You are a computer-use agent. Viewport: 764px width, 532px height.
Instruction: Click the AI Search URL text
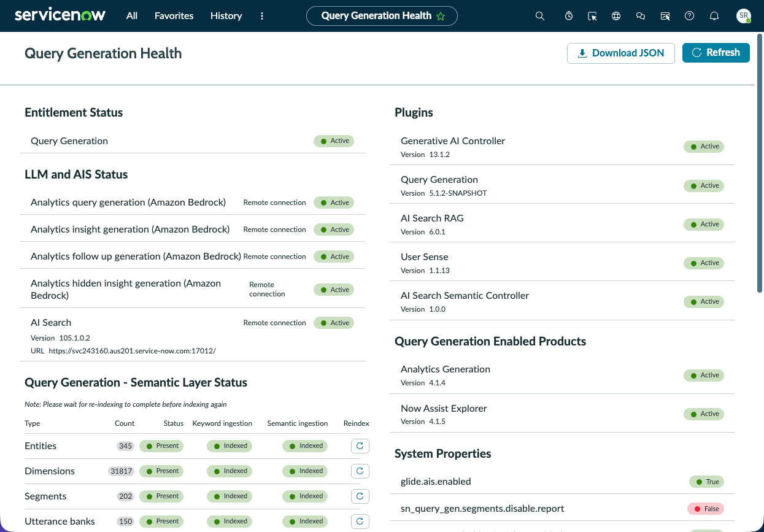click(132, 351)
